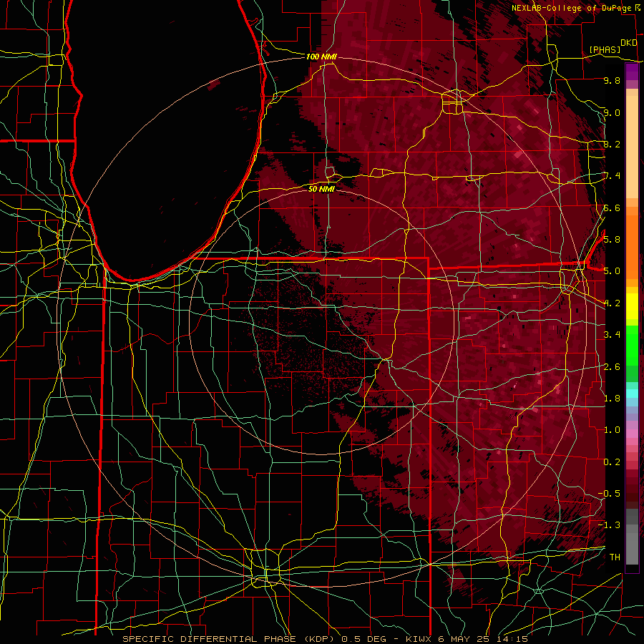Click the '[PHAS]' unit label
The width and height of the screenshot is (644, 644).
coord(605,49)
